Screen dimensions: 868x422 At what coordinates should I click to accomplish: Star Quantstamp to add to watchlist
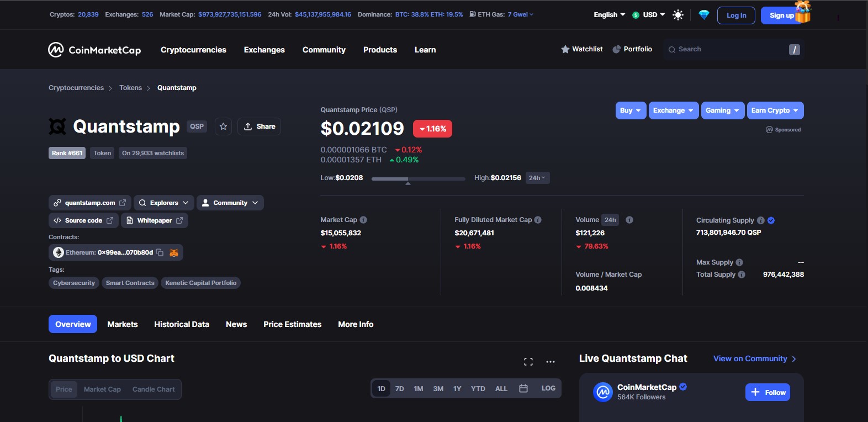[x=223, y=126]
